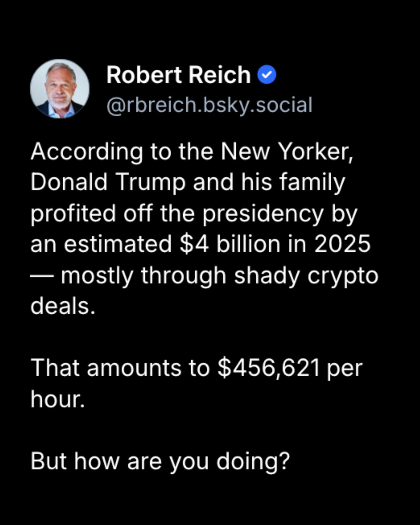Viewport: 420px width, 525px height.
Task: Click the "$456,621" amount
Action: 269,368
